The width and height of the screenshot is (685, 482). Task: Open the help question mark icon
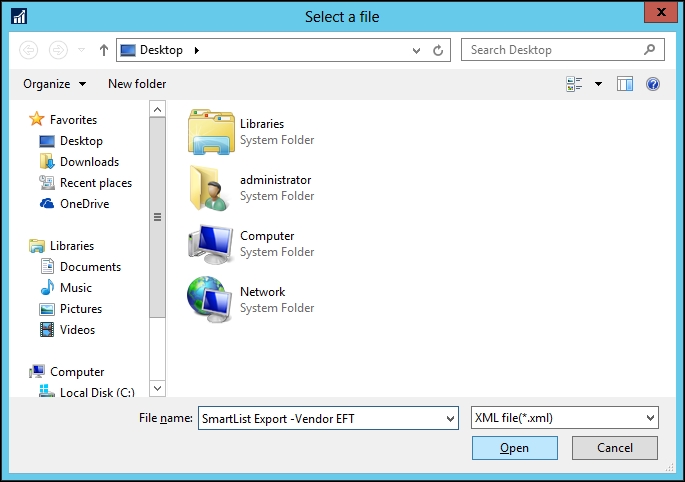pos(653,84)
